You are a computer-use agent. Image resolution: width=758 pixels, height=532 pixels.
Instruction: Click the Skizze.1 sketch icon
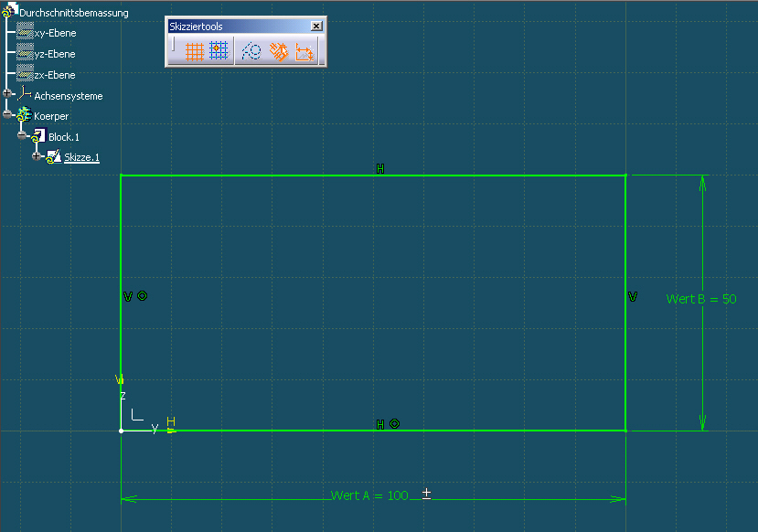coord(54,156)
